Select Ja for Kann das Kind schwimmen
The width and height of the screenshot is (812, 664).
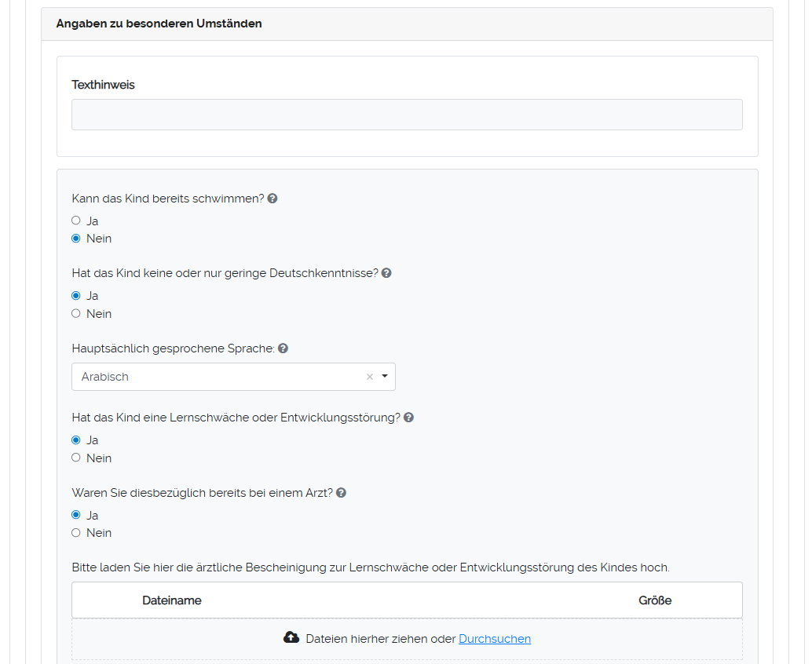point(76,221)
